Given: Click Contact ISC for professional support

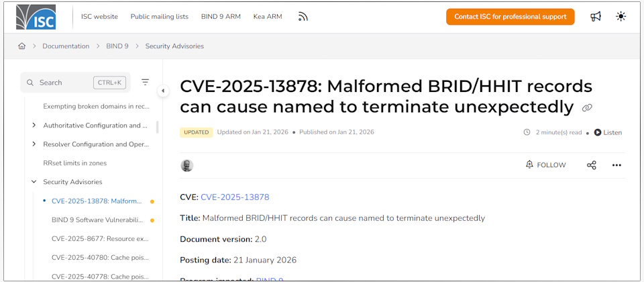Looking at the screenshot, I should click(x=510, y=17).
